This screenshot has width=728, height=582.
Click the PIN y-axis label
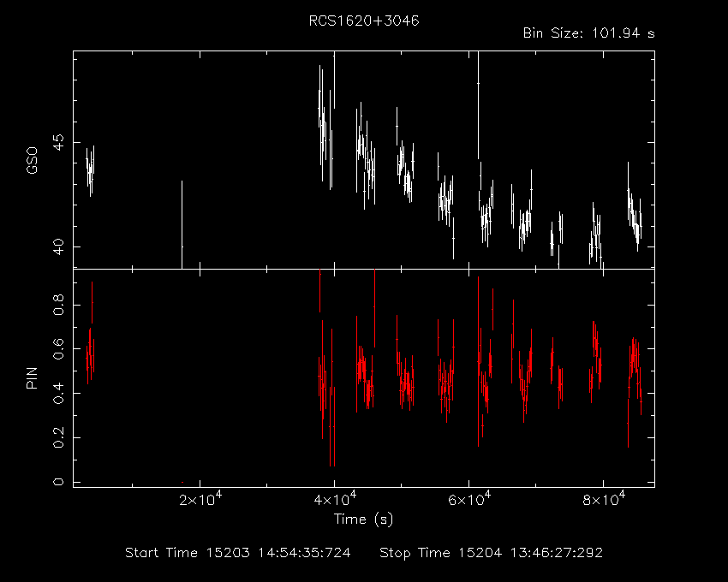(x=32, y=377)
